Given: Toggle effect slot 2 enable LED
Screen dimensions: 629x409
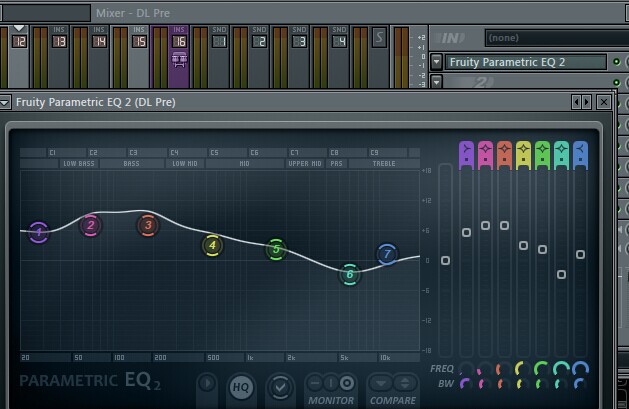Looking at the screenshot, I should tap(617, 82).
